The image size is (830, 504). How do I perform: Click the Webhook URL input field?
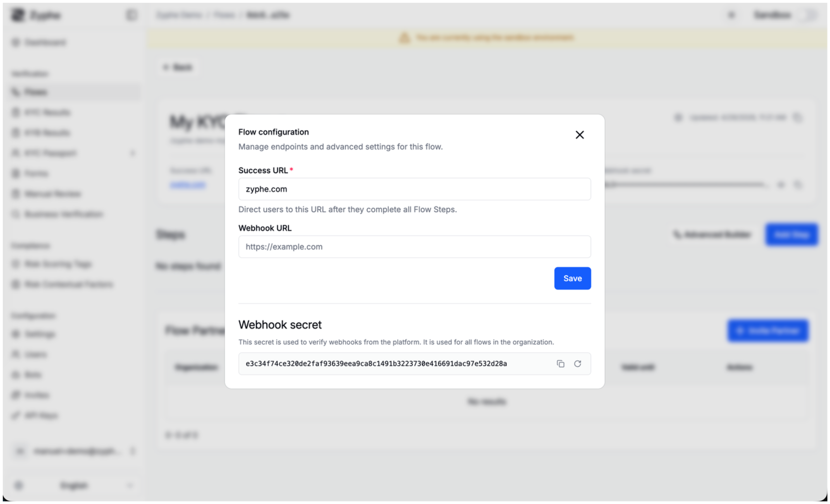coord(414,247)
